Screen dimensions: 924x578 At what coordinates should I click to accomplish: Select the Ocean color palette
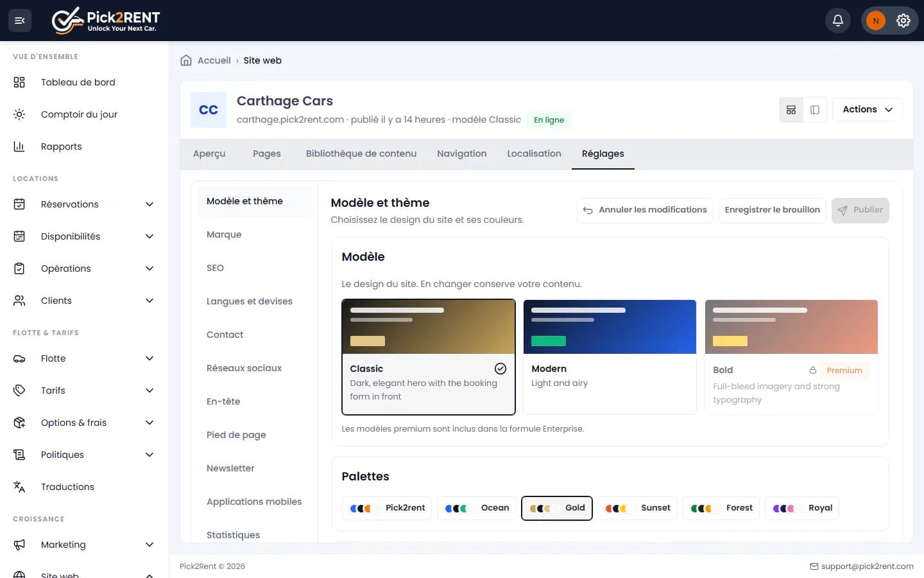[477, 508]
